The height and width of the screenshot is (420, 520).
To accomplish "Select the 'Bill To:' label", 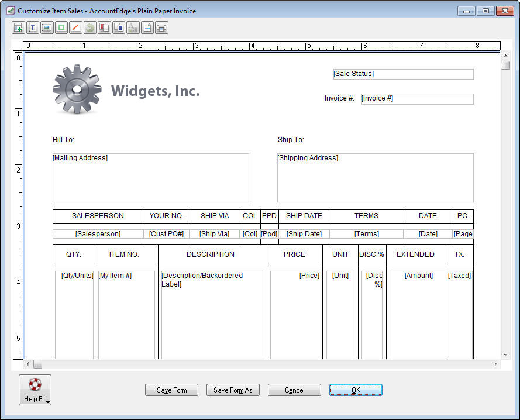I will (x=63, y=140).
